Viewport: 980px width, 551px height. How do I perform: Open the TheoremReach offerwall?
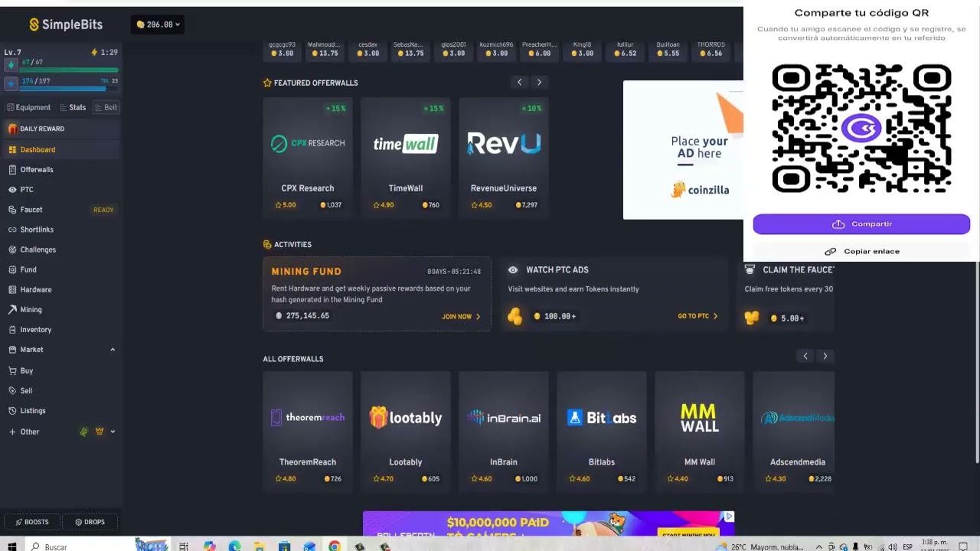coord(308,432)
